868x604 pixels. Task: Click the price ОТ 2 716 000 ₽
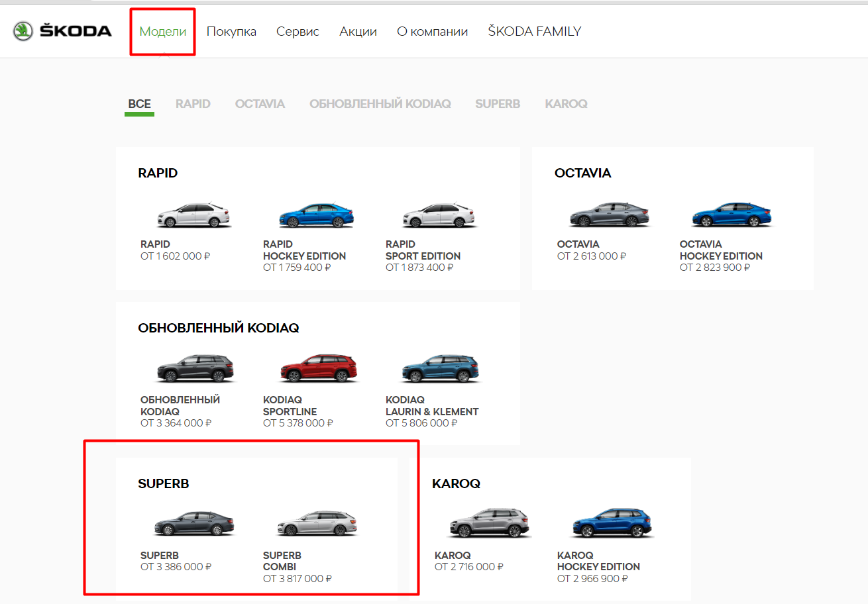tap(469, 567)
